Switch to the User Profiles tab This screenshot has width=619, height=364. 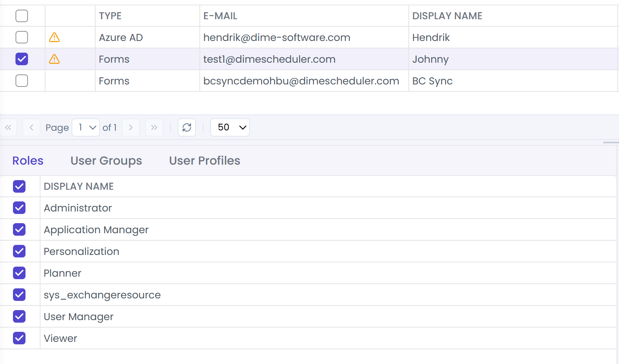pyautogui.click(x=205, y=161)
